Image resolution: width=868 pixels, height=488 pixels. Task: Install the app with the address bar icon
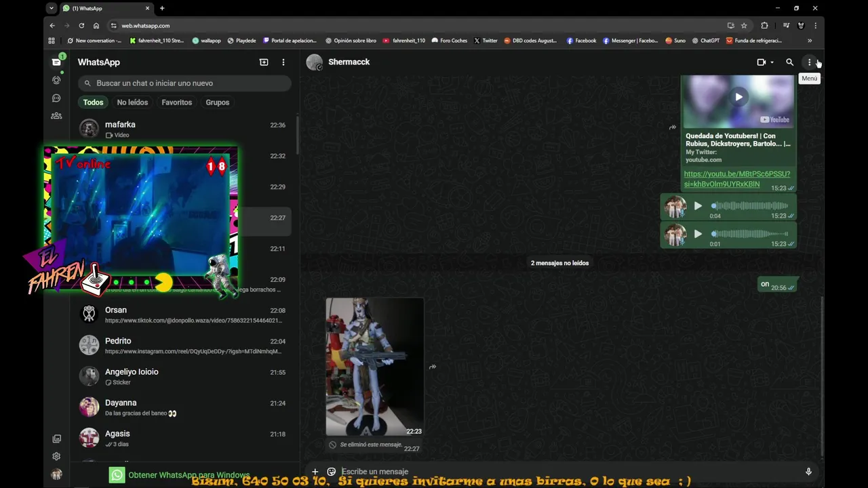(x=730, y=26)
